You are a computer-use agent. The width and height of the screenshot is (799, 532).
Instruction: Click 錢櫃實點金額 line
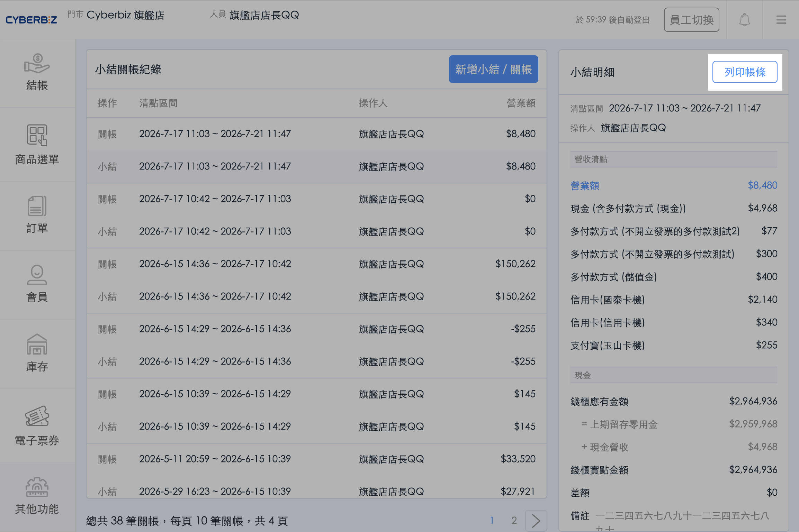(x=674, y=470)
